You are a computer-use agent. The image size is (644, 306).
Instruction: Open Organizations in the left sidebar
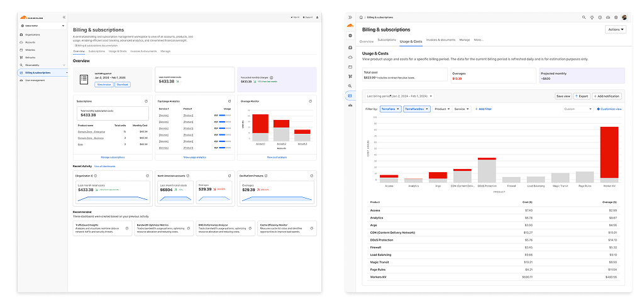click(x=32, y=35)
